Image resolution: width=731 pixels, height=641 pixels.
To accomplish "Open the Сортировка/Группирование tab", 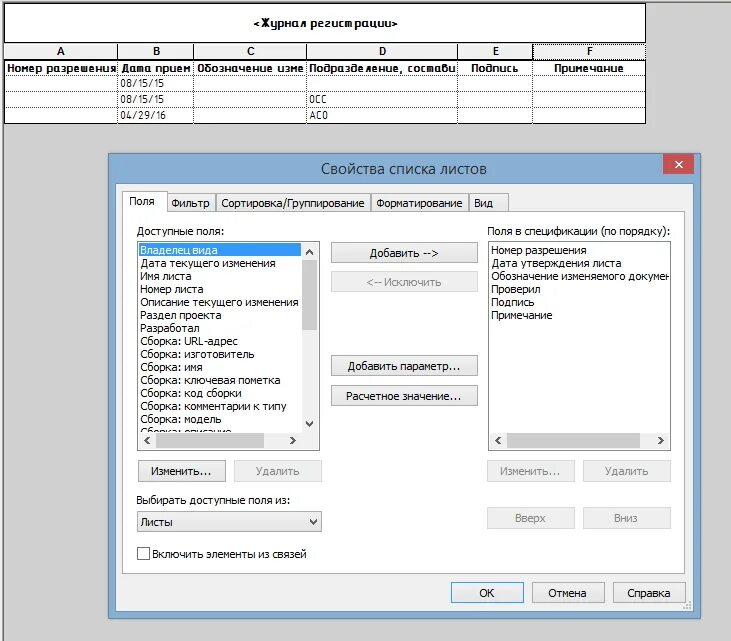I will tap(293, 203).
